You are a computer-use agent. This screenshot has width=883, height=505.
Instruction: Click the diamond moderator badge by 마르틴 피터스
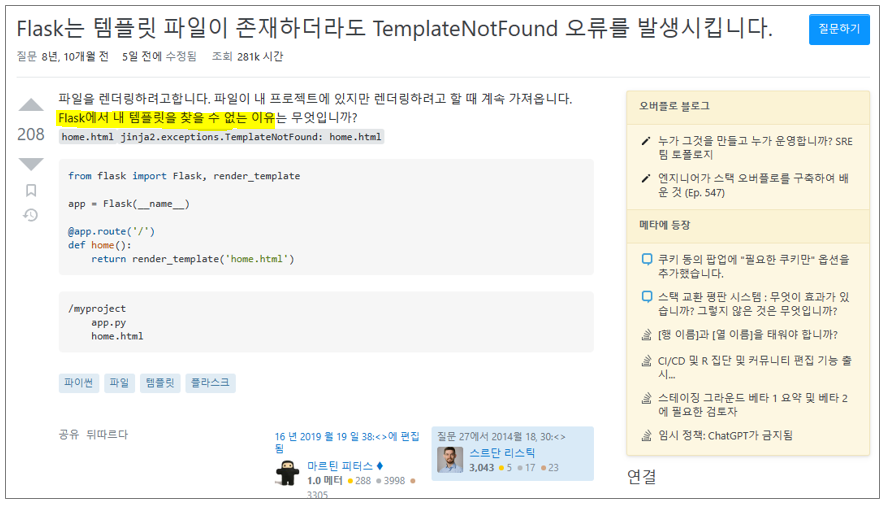[380, 466]
